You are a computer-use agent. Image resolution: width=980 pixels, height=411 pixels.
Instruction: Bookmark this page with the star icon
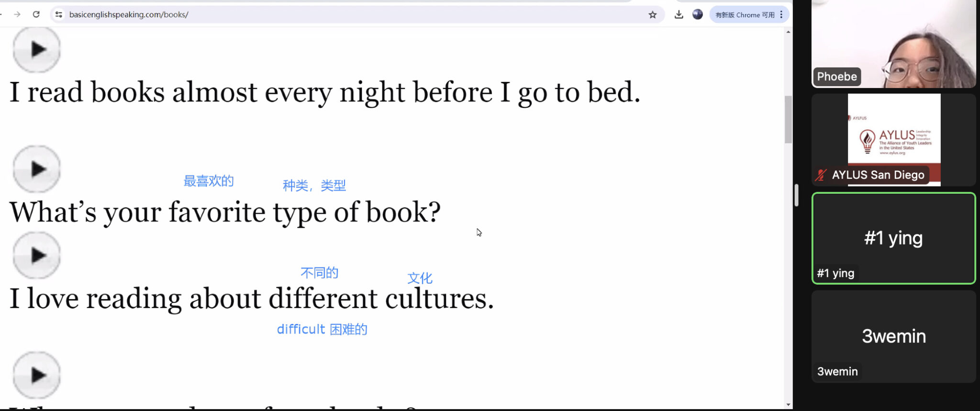(652, 15)
